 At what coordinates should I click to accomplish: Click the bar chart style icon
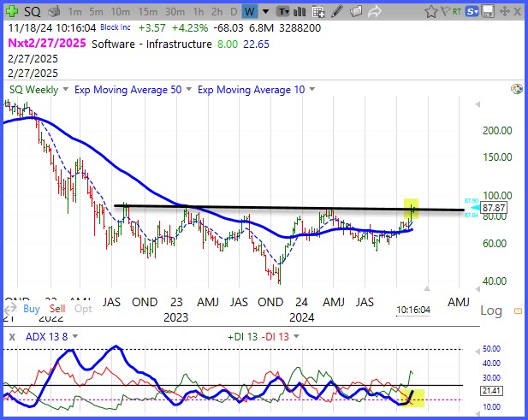tap(300, 12)
